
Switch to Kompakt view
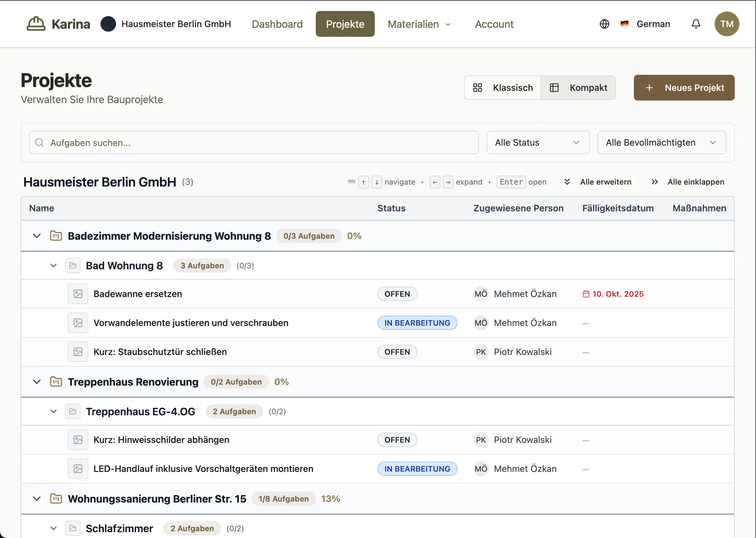coord(578,88)
